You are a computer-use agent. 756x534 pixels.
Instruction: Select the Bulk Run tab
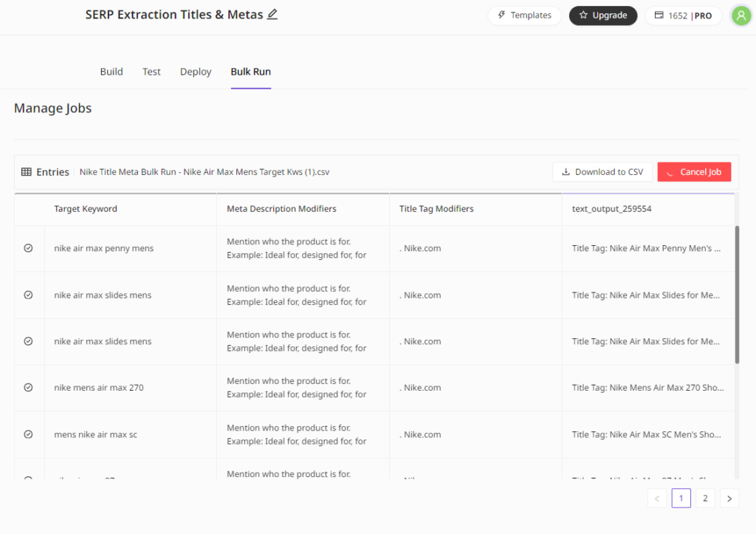251,72
